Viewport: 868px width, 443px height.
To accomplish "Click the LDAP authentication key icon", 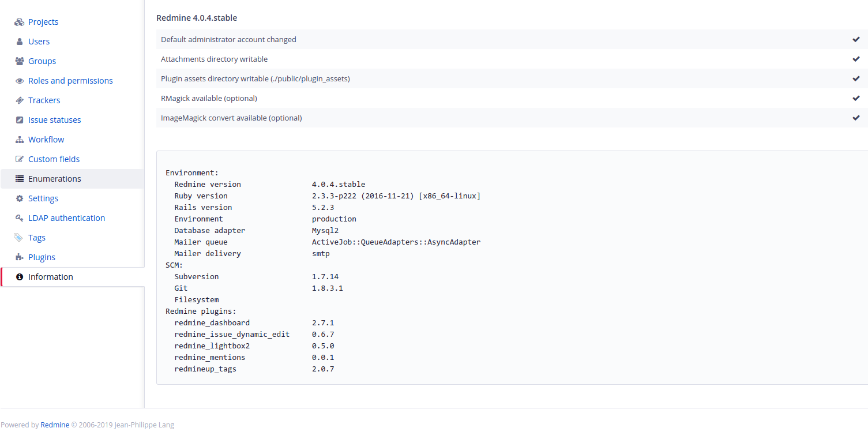I will [19, 218].
